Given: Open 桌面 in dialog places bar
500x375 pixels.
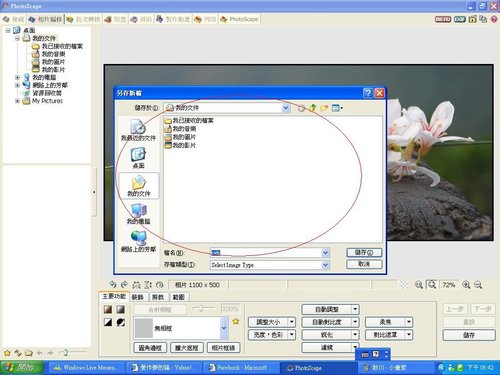Looking at the screenshot, I should (x=138, y=158).
